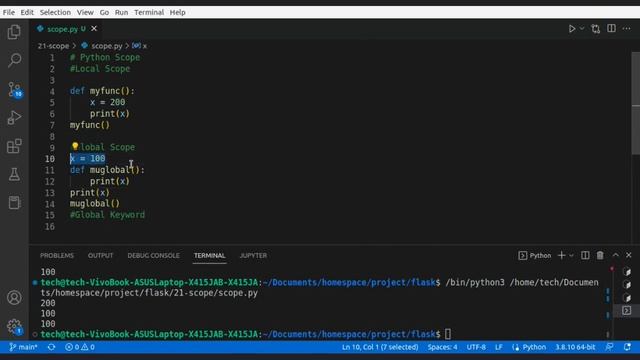640x360 pixels.
Task: Open the Run menu
Action: [121, 12]
